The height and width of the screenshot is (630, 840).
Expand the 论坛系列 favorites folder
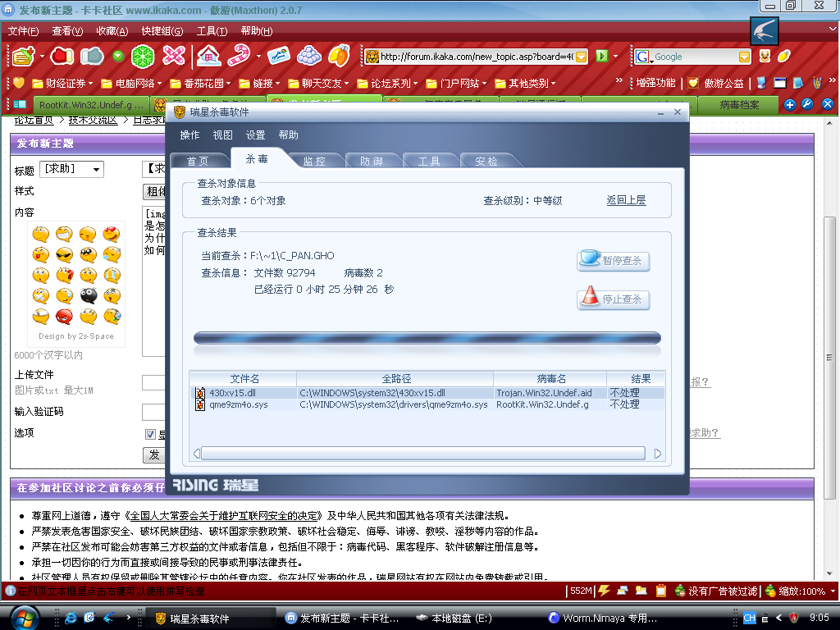pyautogui.click(x=388, y=83)
